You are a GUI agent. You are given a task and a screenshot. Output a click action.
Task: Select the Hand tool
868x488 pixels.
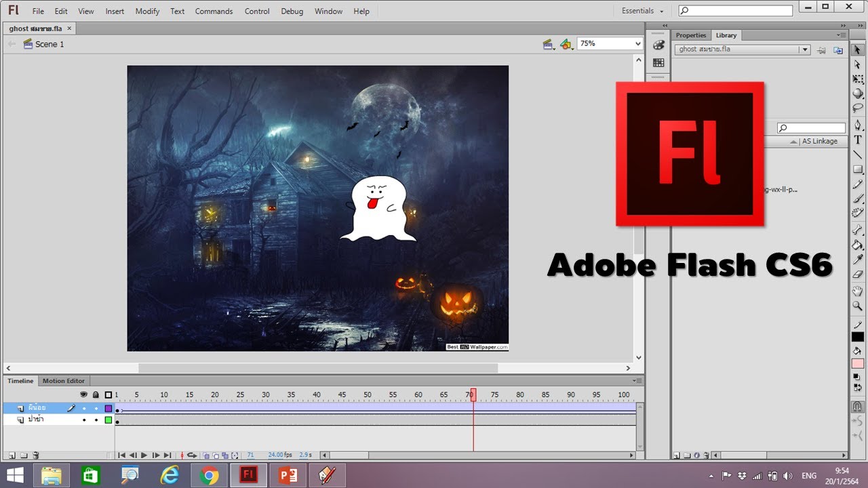(x=858, y=291)
